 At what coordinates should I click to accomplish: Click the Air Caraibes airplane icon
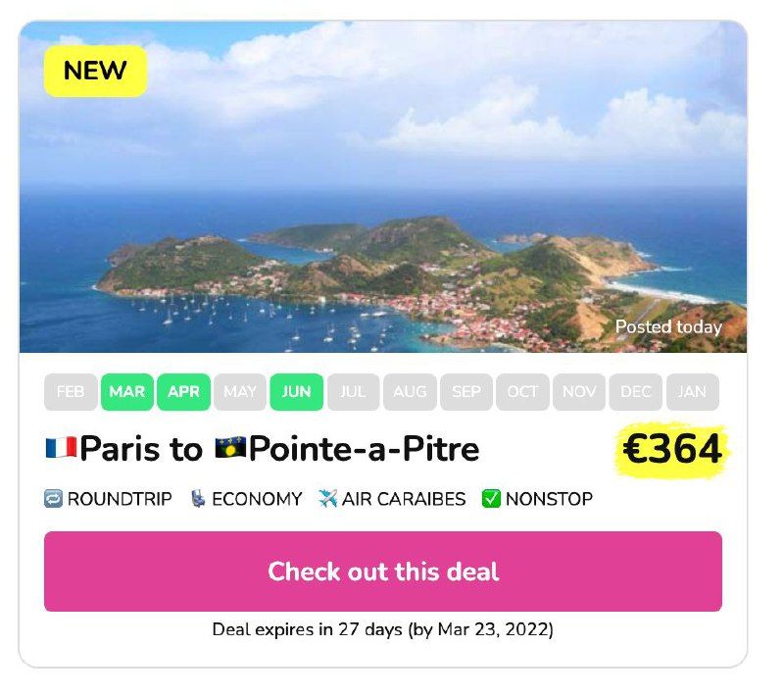(x=327, y=499)
